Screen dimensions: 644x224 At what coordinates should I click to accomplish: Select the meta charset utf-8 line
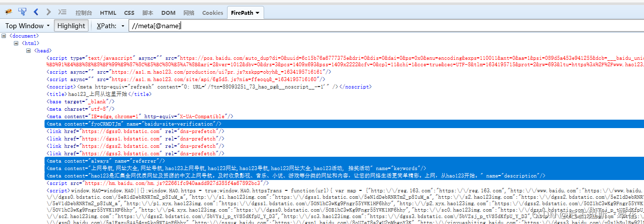[x=80, y=109]
